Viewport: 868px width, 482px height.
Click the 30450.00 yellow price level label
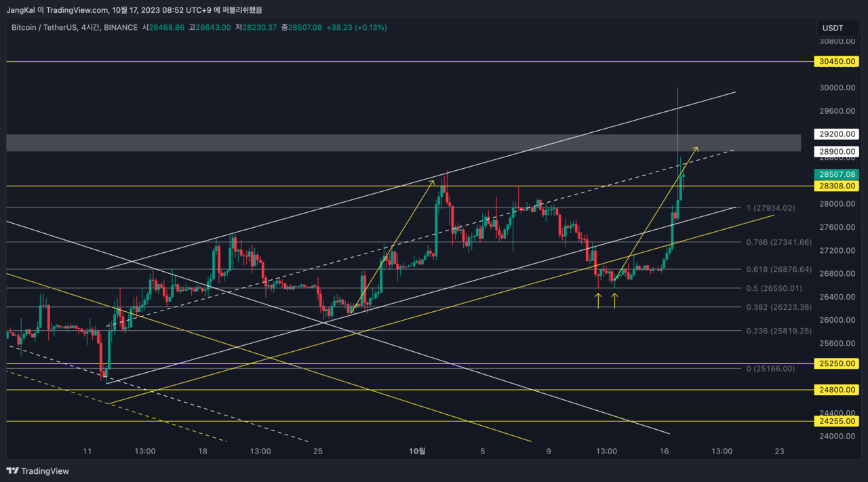pyautogui.click(x=839, y=62)
